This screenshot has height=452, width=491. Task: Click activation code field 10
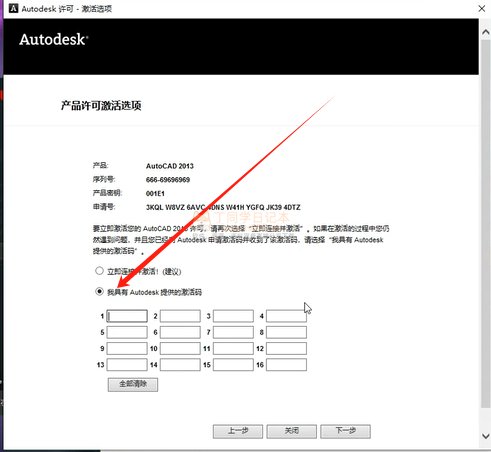point(180,348)
